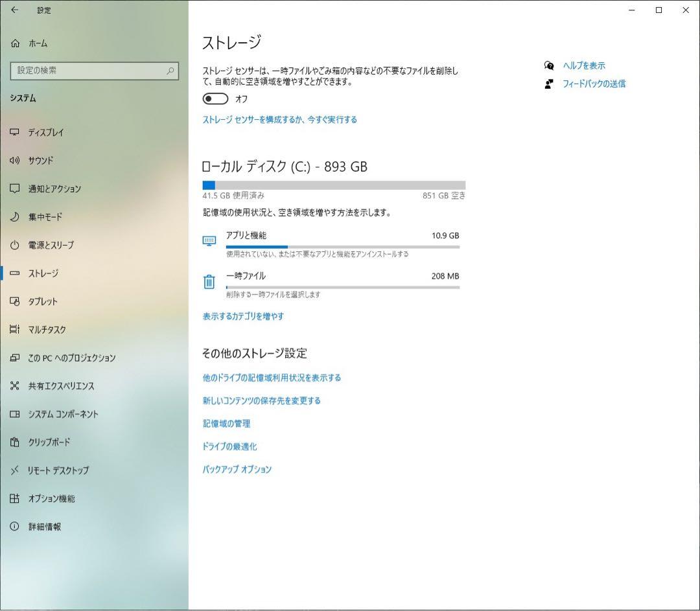700x611 pixels.
Task: Click the magnifier icon in the search box
Action: tap(170, 71)
